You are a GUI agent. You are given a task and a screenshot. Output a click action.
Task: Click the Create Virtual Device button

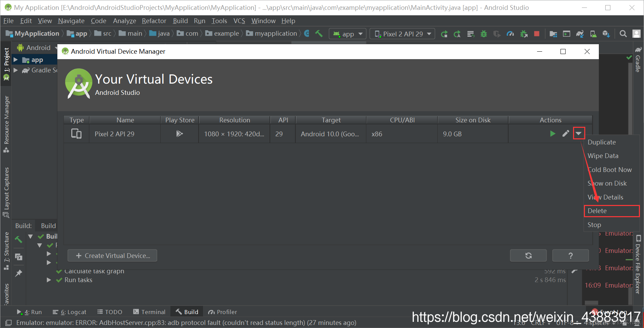tap(112, 256)
